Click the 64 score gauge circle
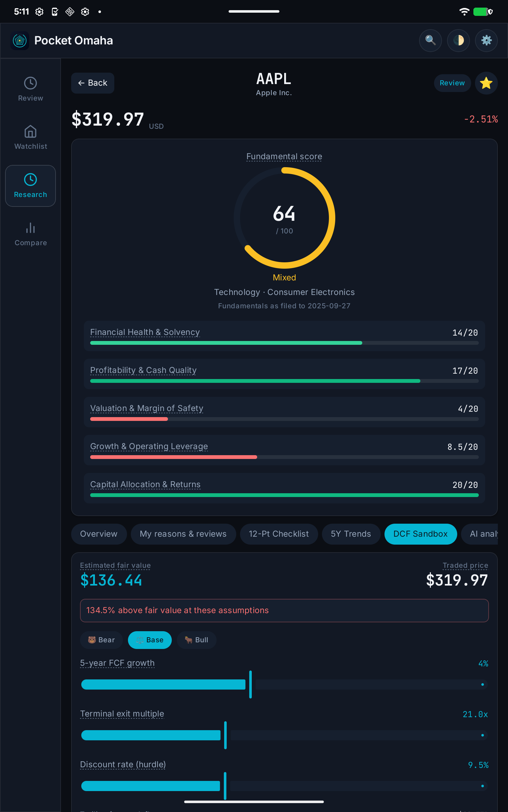Screen dimensions: 508x812 284,218
